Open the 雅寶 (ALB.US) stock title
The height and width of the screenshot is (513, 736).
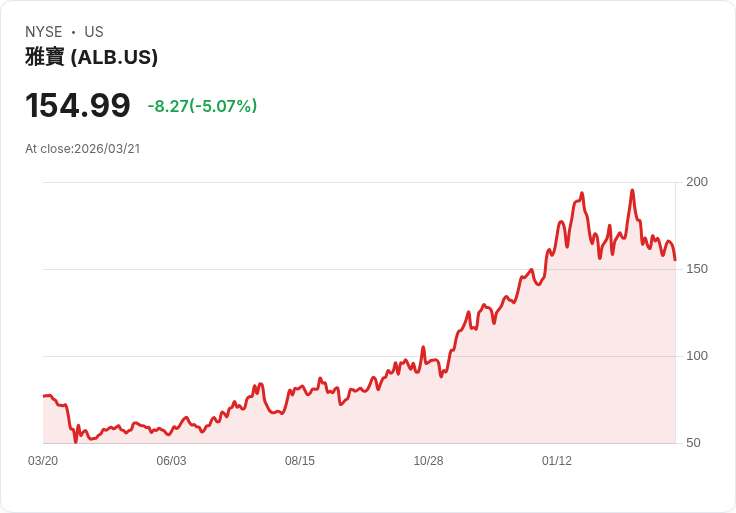91,58
